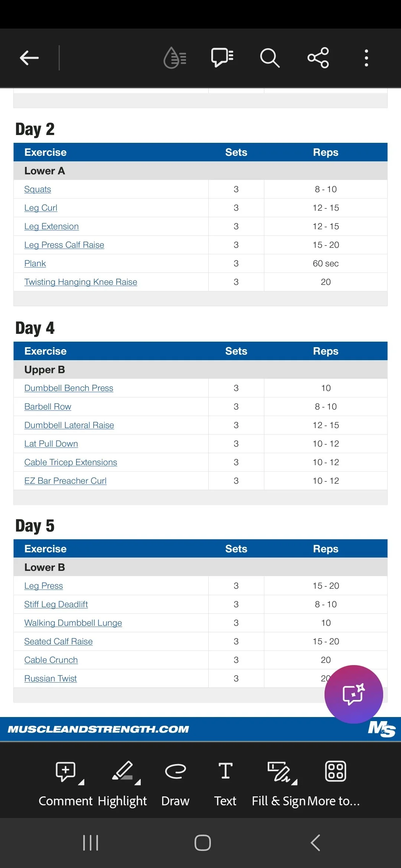
Task: Tap the back arrow in top bar
Action: pyautogui.click(x=29, y=58)
